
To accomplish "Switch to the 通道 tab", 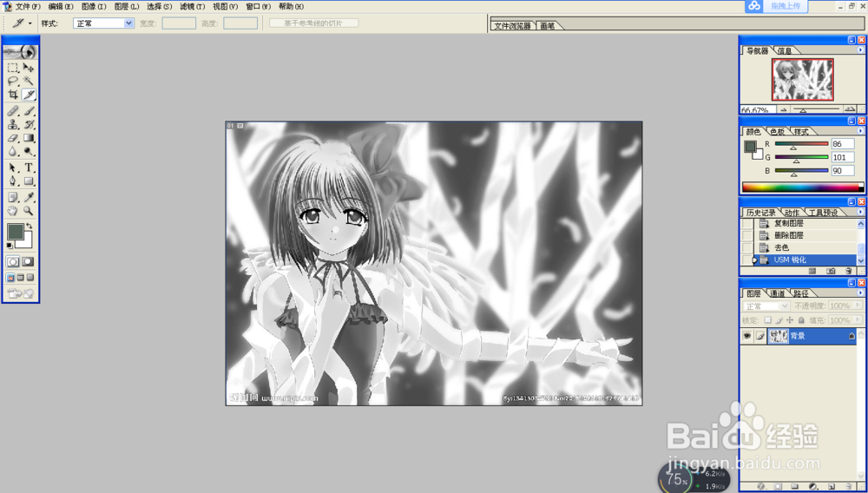I will [x=777, y=293].
